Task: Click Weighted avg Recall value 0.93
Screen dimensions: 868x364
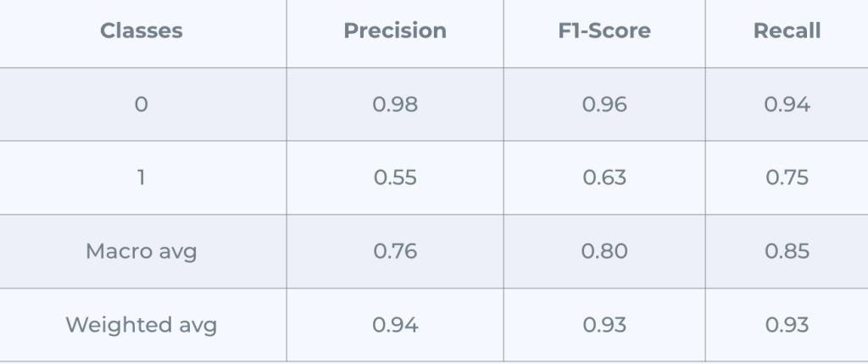Action: coord(787,325)
